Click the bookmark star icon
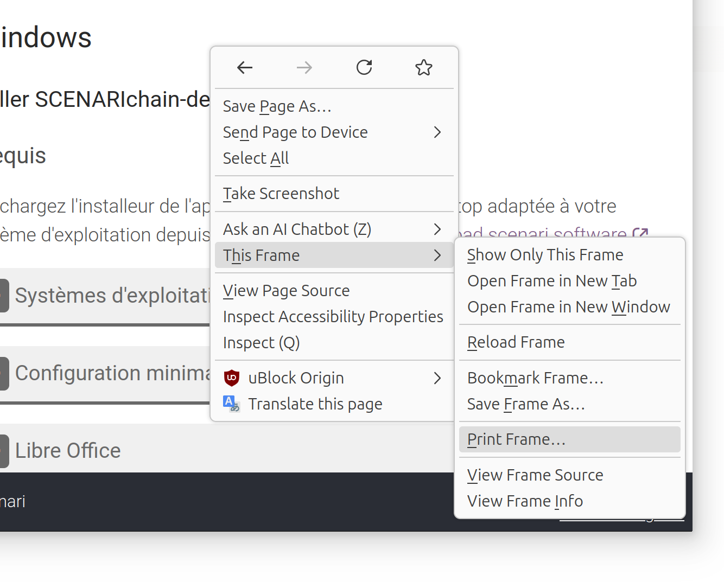Viewport: 724px width, 588px height. click(x=424, y=68)
